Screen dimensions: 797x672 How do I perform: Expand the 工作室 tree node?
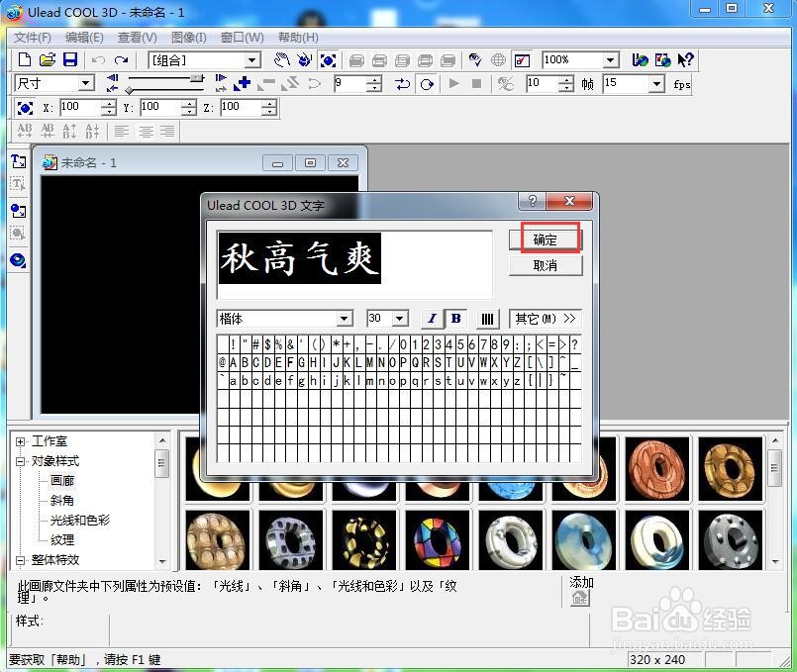tap(21, 441)
